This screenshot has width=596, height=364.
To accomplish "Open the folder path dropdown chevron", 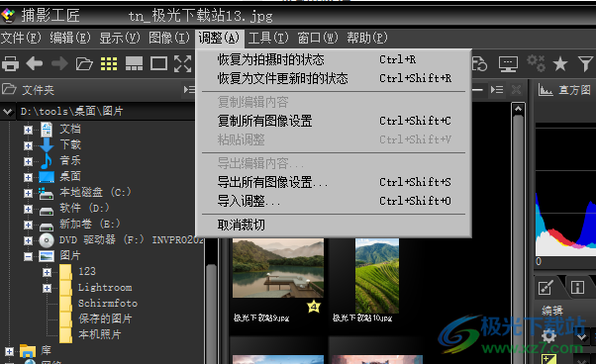I will [8, 112].
